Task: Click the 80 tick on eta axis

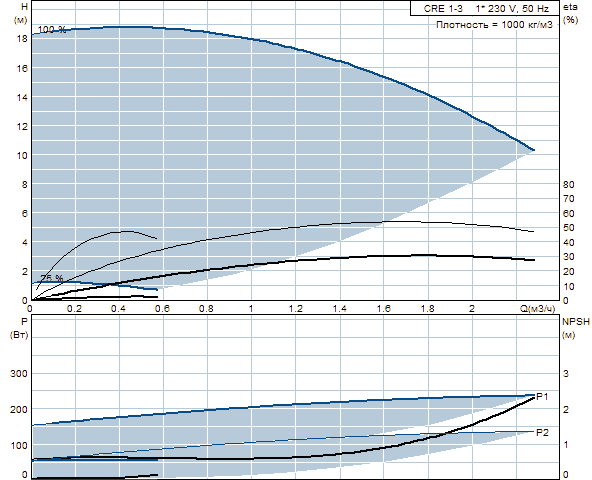Action: pyautogui.click(x=568, y=185)
